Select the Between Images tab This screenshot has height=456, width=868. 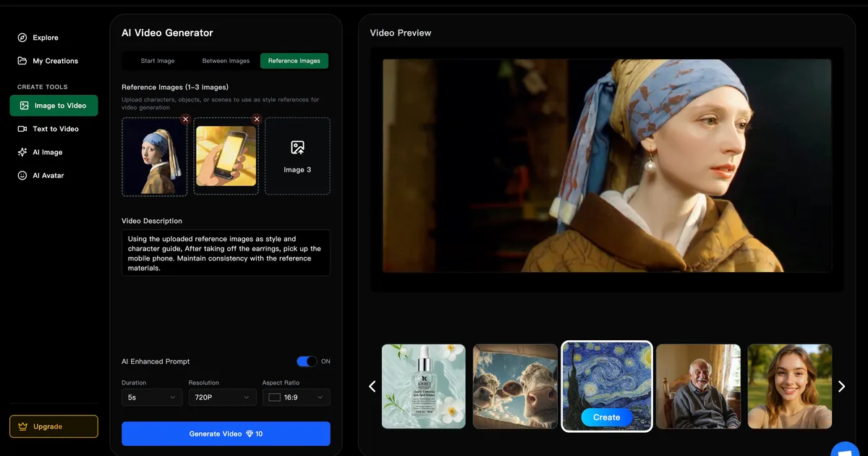tap(225, 61)
